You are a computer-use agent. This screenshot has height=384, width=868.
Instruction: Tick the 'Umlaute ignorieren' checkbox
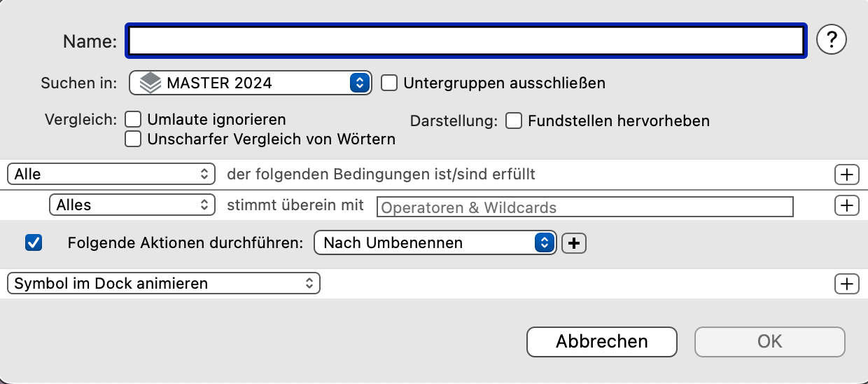133,120
